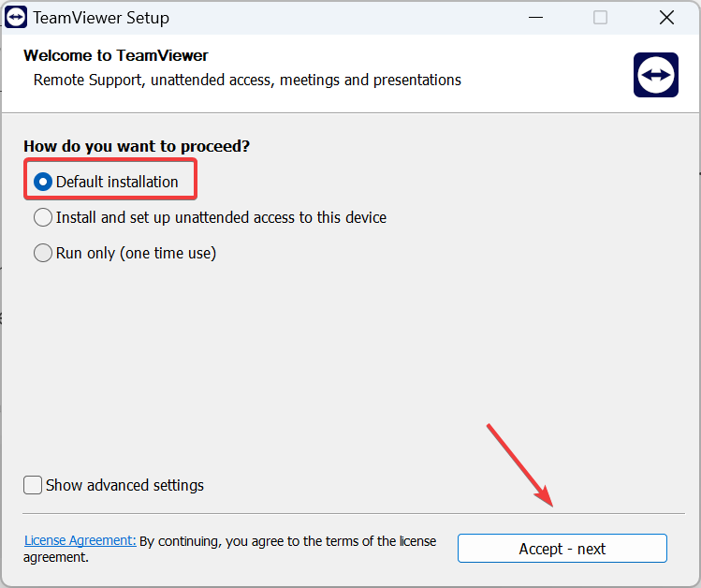The image size is (701, 588).
Task: Click the 'TeamViewer Setup' window title text
Action: coord(101,18)
